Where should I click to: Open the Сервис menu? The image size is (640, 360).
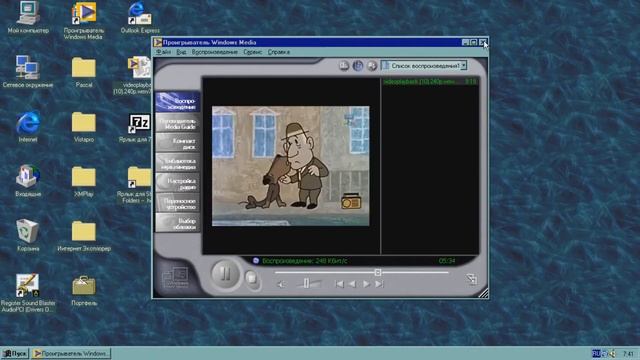click(253, 52)
